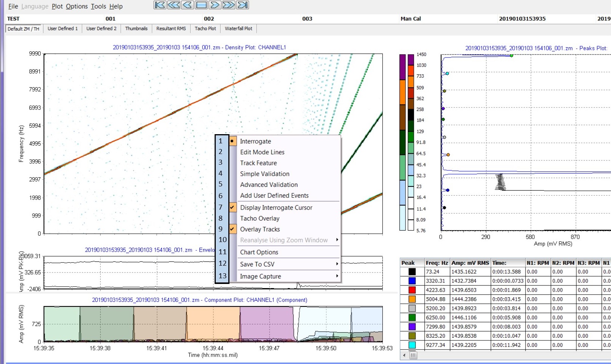Click the fast rewind double-arrow button
Screen dimensions: 611x364
tap(173, 5)
